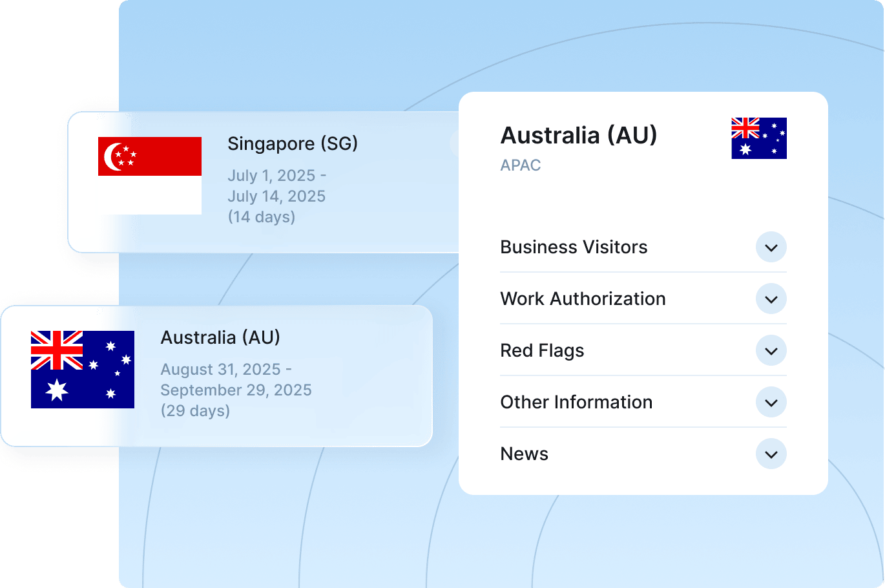
Task: Click the Australia flag in the details panel
Action: (x=758, y=138)
